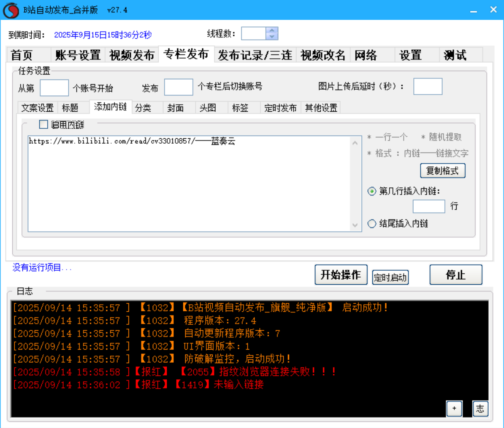The image size is (504, 428).
Task: Select the 第几行插入内链 radio button
Action: pyautogui.click(x=372, y=191)
